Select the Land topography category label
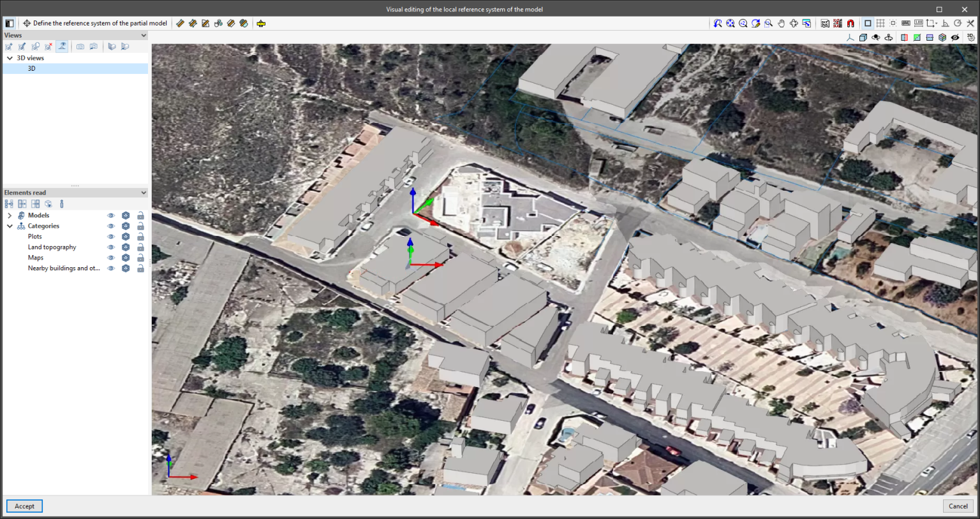This screenshot has width=980, height=519. (x=52, y=247)
